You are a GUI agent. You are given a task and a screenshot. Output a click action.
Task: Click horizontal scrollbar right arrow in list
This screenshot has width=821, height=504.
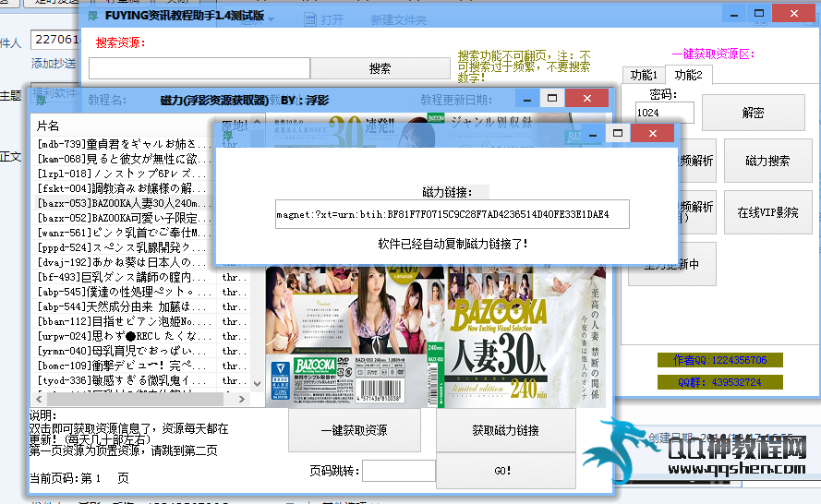[241, 399]
